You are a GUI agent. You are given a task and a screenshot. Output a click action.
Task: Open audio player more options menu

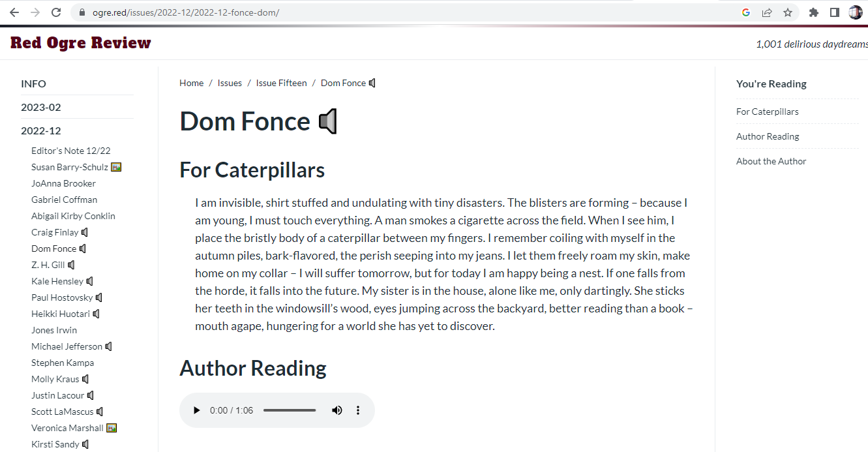coord(358,410)
